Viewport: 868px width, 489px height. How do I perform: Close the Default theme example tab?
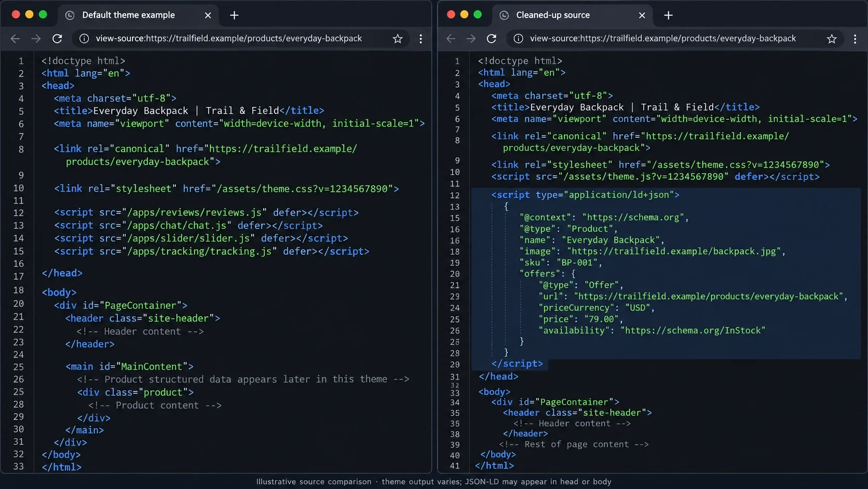(208, 15)
